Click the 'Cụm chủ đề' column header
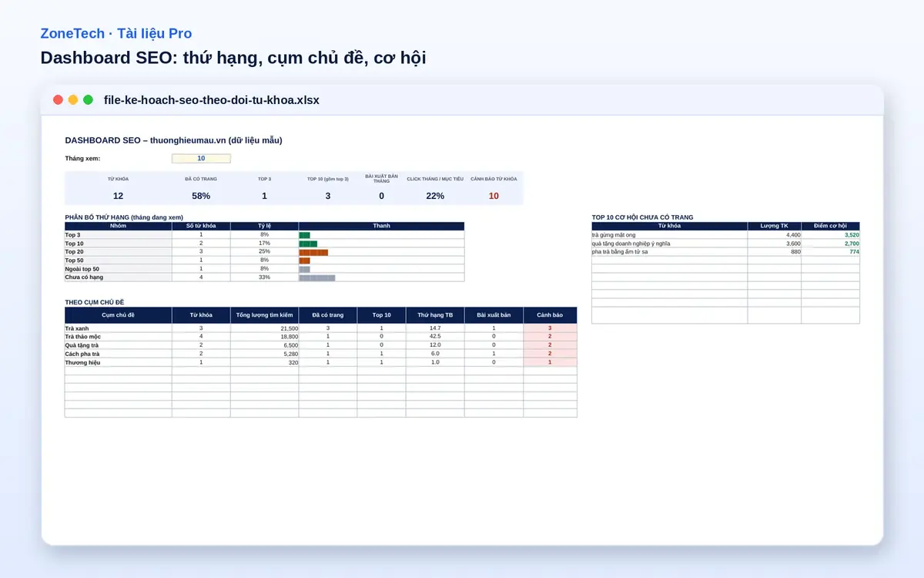The width and height of the screenshot is (924, 578). [118, 315]
